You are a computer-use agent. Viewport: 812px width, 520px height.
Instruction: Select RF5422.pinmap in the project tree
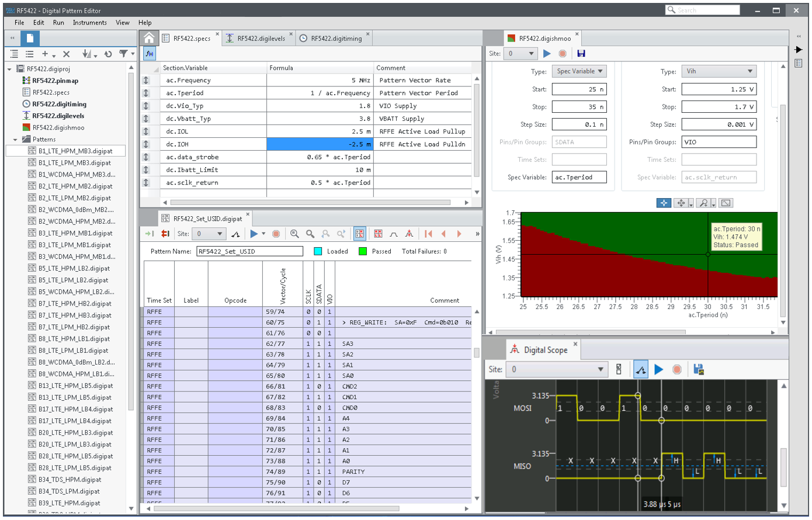coord(55,81)
